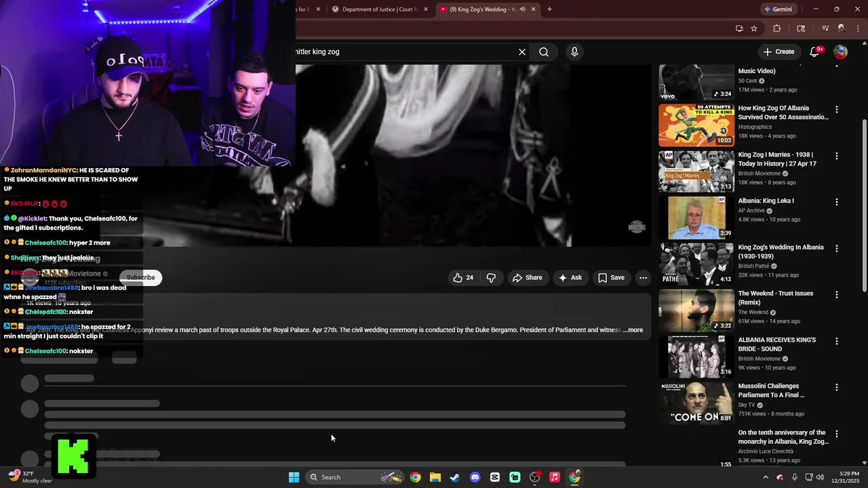Image resolution: width=868 pixels, height=488 pixels.
Task: Open Chrome from the taskbar
Action: tap(415, 477)
